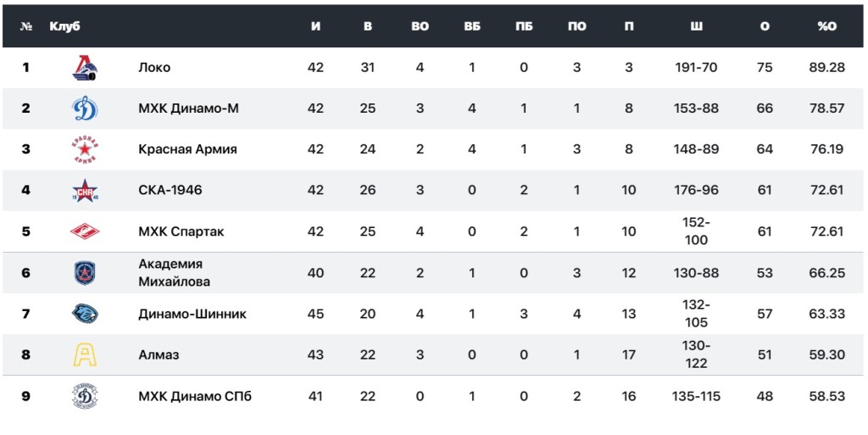
Task: Click the Красная Армия star logo
Action: 86,149
